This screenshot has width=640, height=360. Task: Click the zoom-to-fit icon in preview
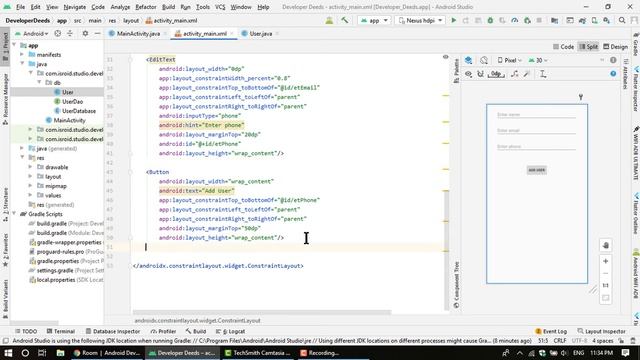[606, 298]
